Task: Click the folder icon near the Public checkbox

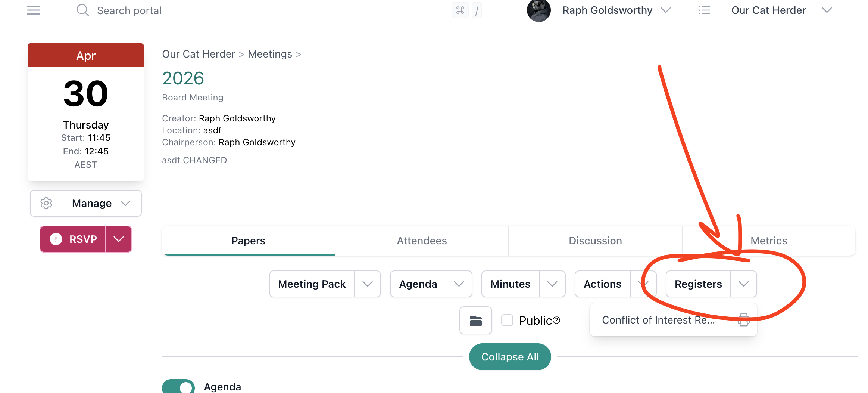Action: tap(475, 320)
